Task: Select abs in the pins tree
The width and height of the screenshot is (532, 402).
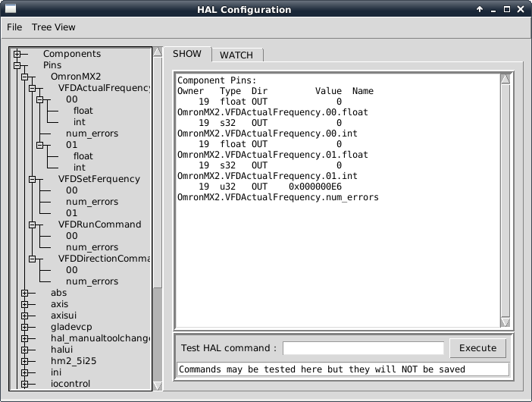Action: click(x=58, y=293)
